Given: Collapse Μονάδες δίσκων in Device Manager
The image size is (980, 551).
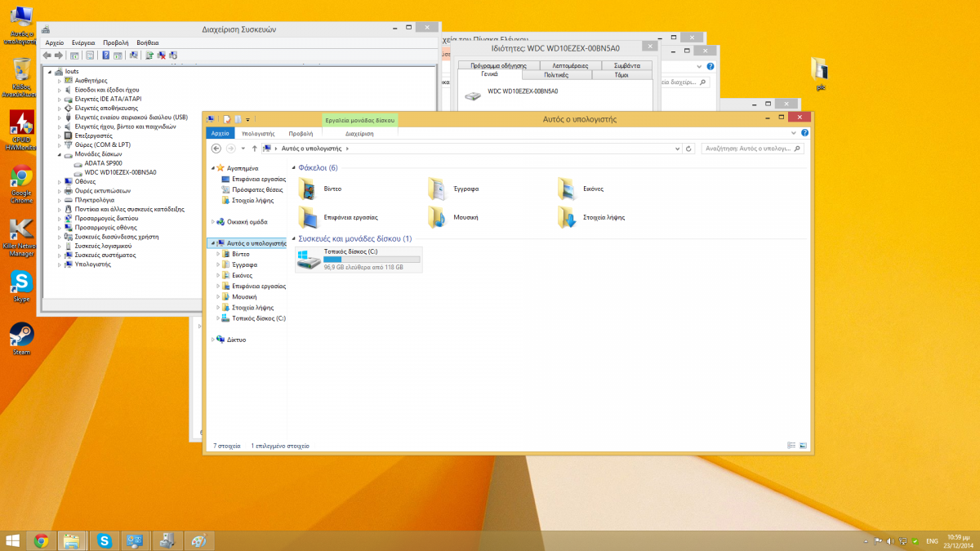Looking at the screenshot, I should click(x=60, y=154).
